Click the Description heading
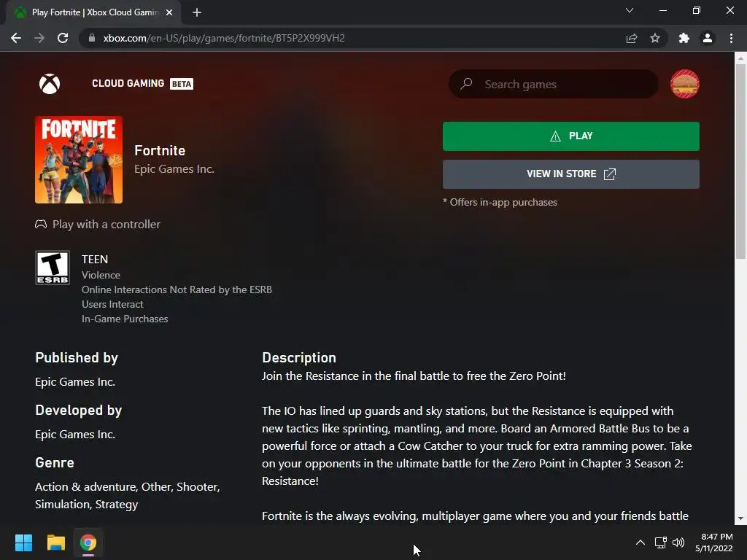747x560 pixels. click(298, 357)
